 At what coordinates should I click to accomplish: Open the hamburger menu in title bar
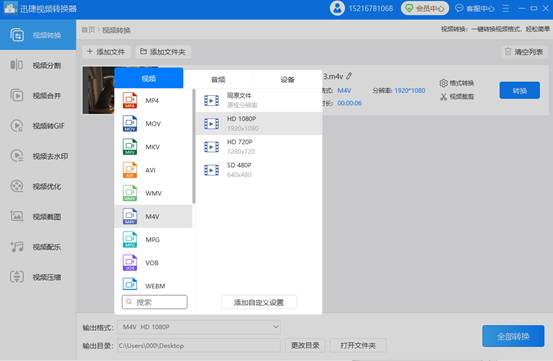click(505, 8)
